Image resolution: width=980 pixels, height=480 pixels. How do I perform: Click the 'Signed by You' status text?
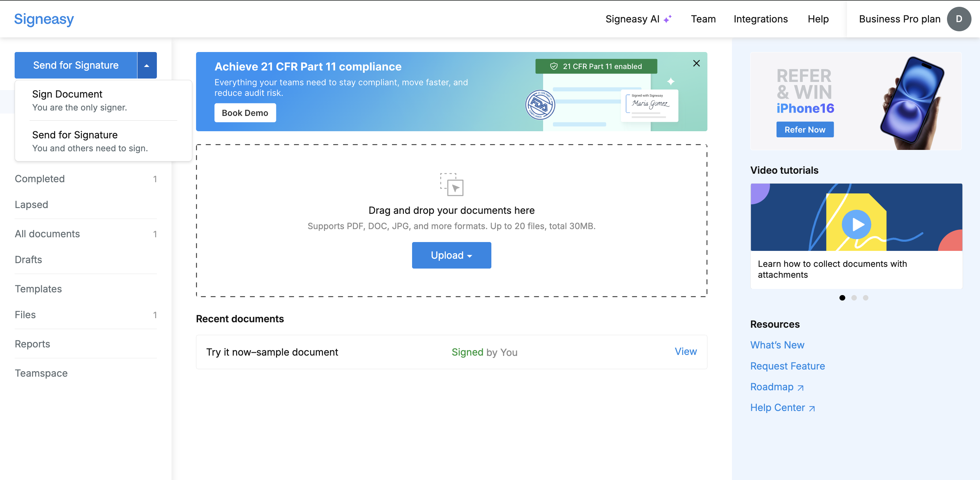pyautogui.click(x=484, y=352)
